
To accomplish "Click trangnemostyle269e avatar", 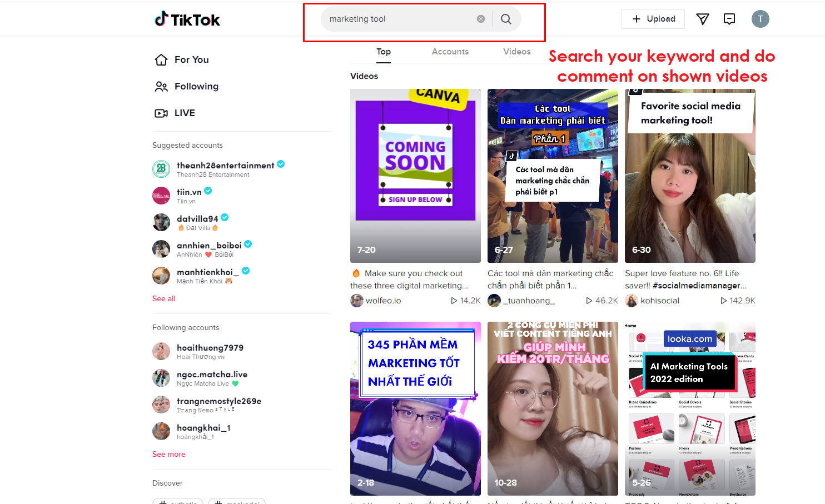I will (x=161, y=405).
